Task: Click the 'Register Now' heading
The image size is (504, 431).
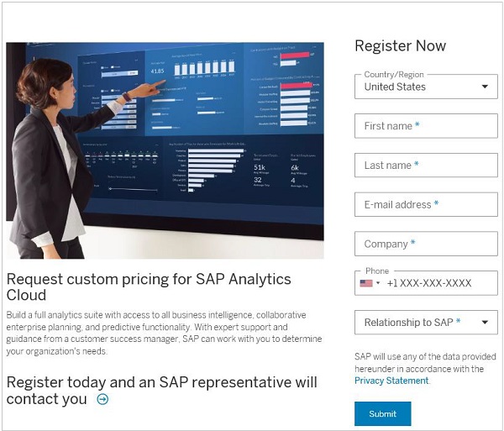Action: pos(400,46)
